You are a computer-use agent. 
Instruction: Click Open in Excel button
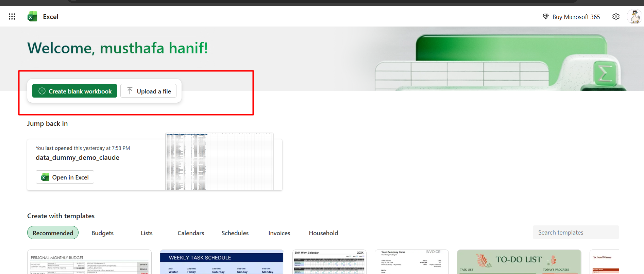[x=65, y=177]
